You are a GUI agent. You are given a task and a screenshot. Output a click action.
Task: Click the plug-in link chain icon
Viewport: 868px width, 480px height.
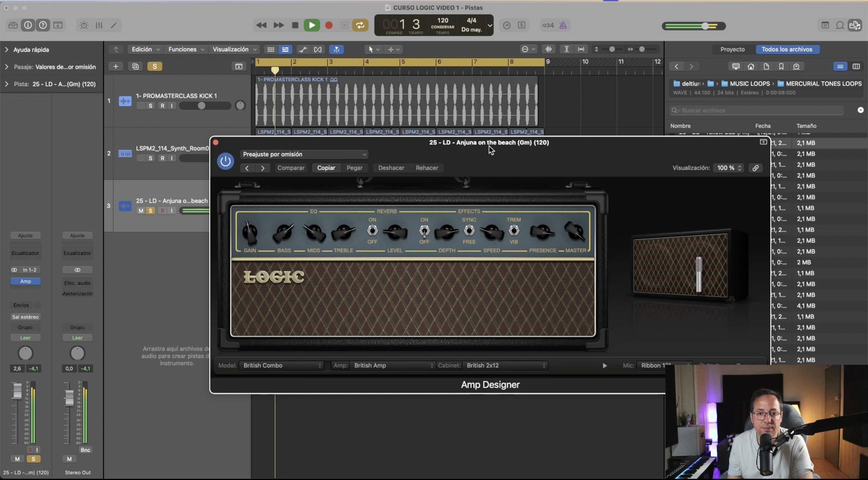756,168
